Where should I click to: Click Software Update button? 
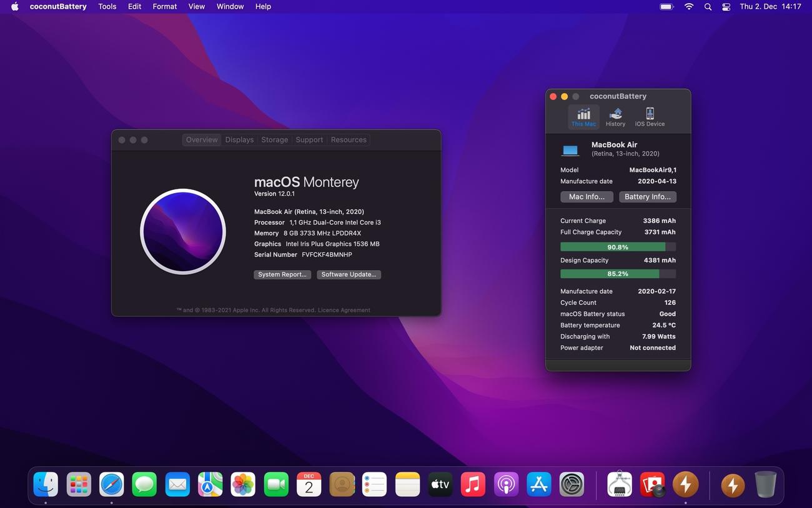[349, 274]
